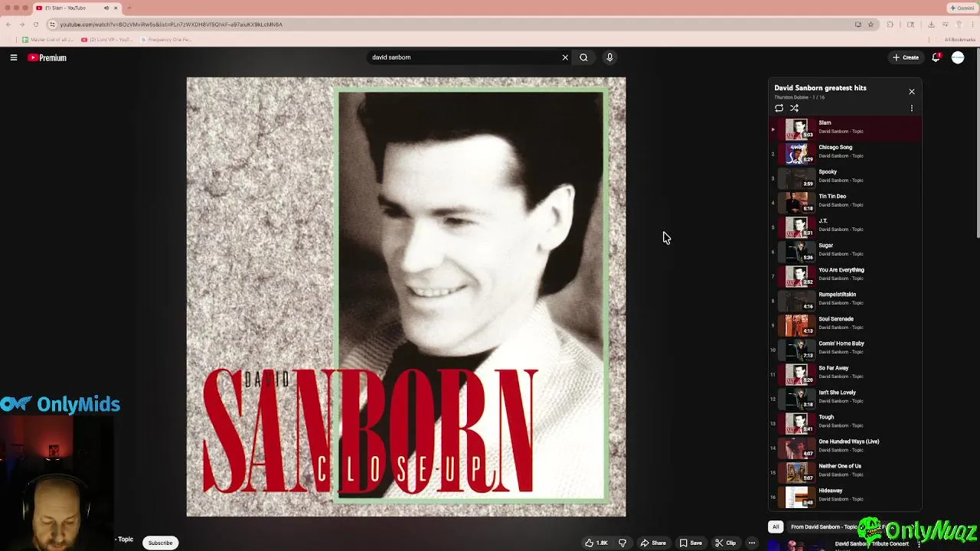Save the video to a playlist
This screenshot has width=980, height=551.
pos(691,543)
